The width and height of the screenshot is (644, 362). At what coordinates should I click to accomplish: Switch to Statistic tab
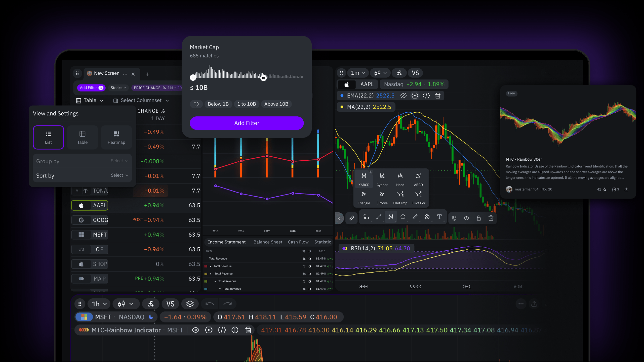[323, 242]
